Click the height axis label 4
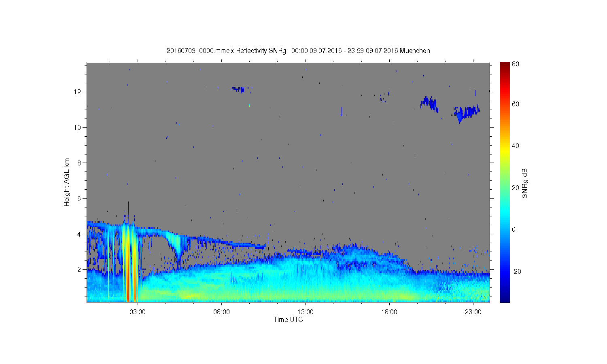This screenshot has height=364, width=607. click(80, 234)
